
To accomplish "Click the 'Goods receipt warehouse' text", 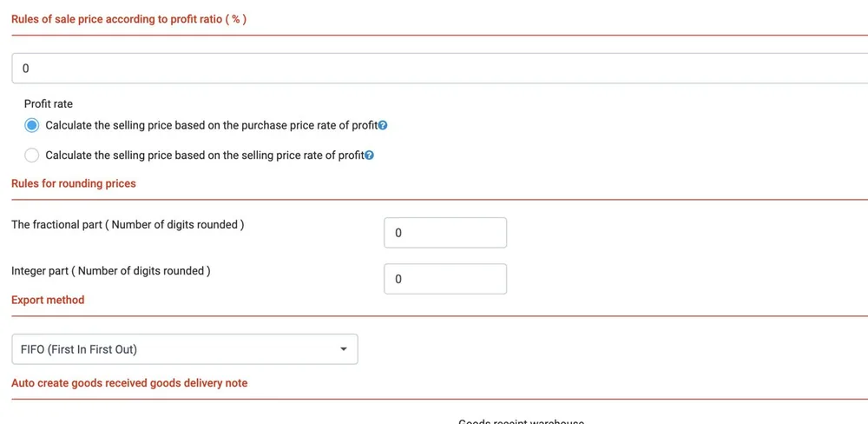I will [522, 421].
